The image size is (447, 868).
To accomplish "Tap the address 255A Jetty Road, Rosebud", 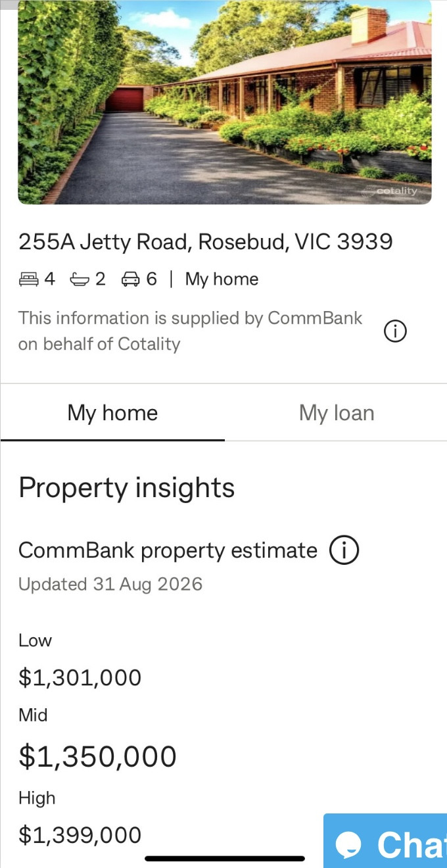I will pyautogui.click(x=206, y=242).
